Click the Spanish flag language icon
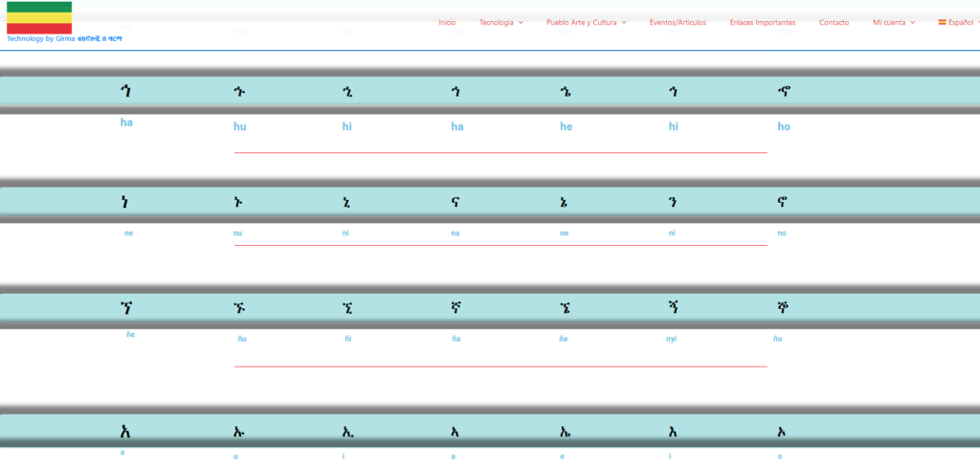 tap(942, 22)
